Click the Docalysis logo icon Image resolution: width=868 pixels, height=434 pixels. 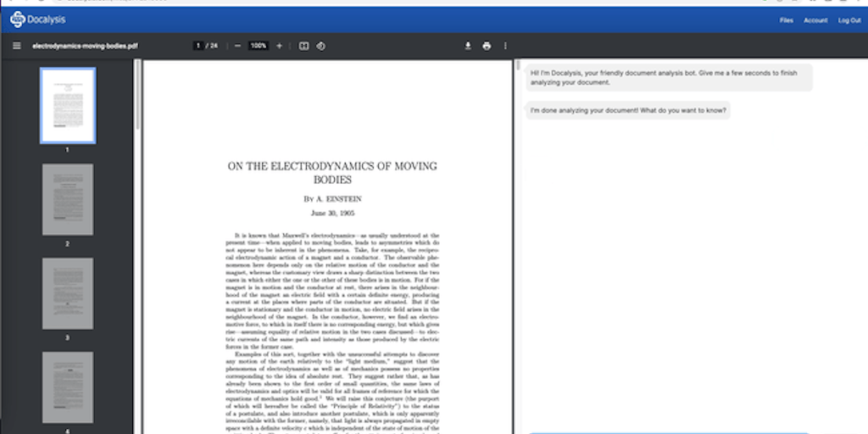coord(18,19)
